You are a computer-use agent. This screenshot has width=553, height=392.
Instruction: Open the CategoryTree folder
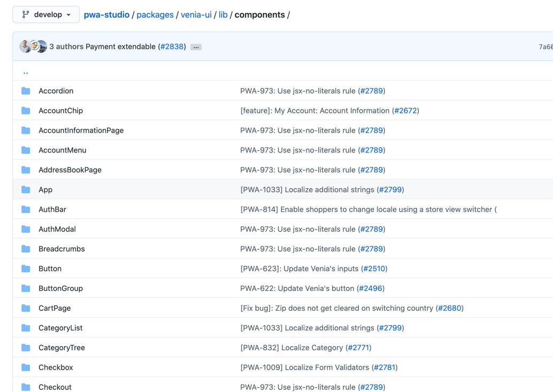click(62, 348)
